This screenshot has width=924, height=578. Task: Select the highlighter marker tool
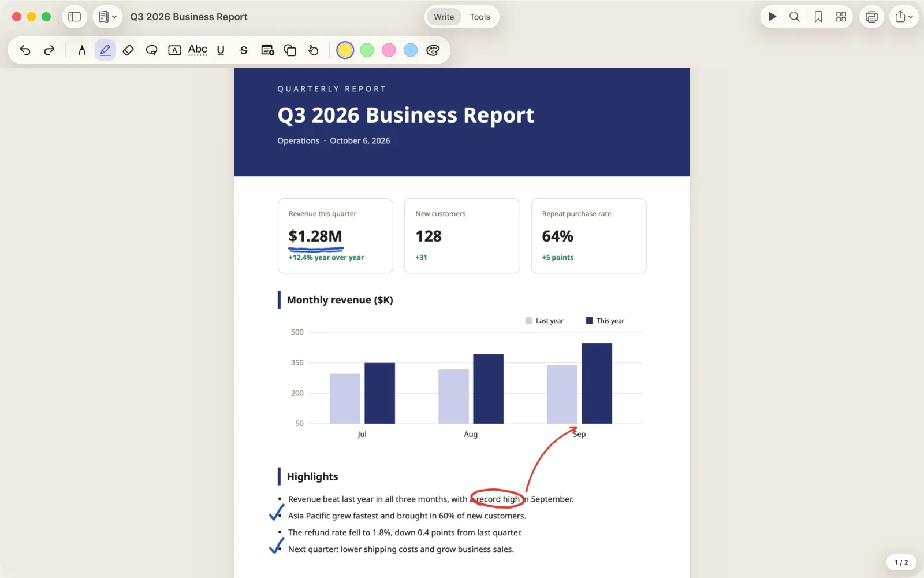coord(105,50)
